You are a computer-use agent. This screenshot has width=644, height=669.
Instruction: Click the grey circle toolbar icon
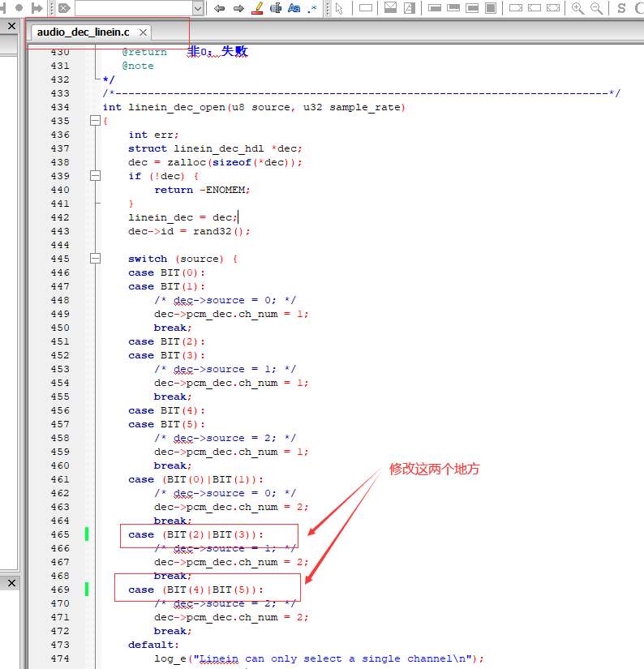(x=19, y=7)
